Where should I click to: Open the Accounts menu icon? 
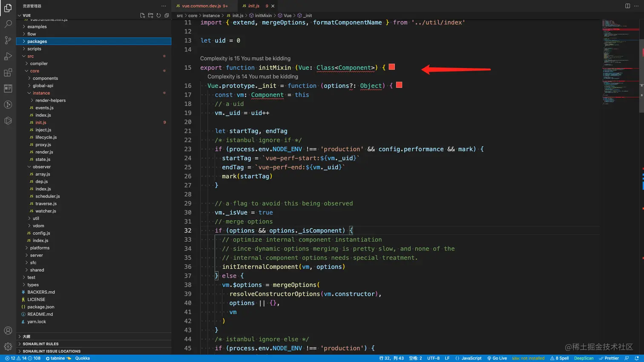click(x=8, y=331)
